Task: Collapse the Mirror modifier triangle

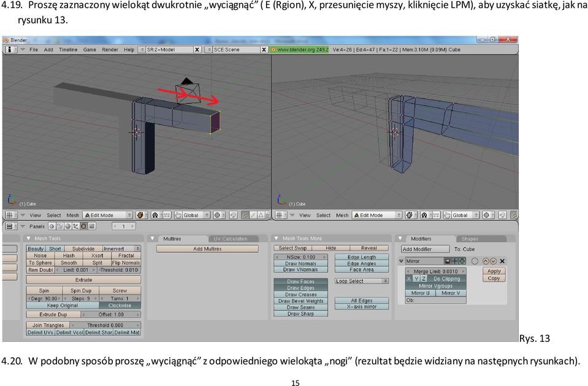Action: pos(401,261)
